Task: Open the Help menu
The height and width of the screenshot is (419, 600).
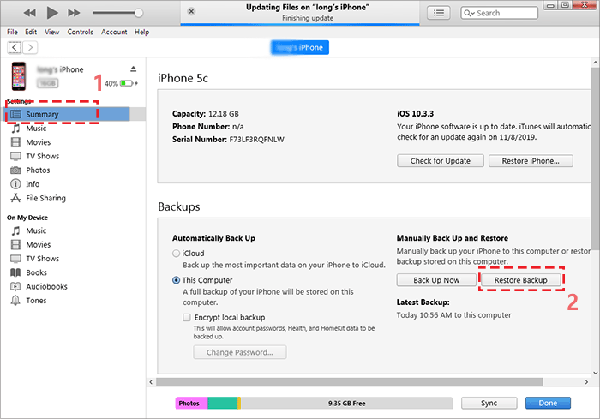Action: [142, 32]
